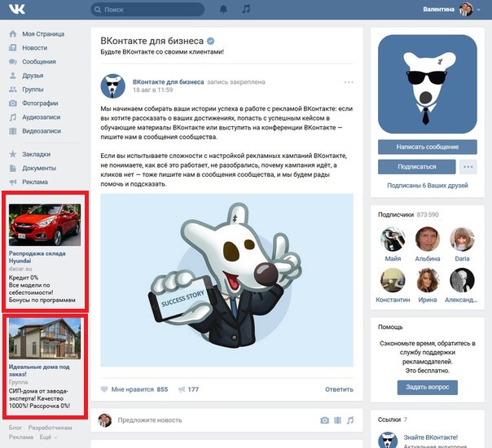Open subscriber Ирина's avatar
The height and width of the screenshot is (448, 492).
(x=428, y=280)
